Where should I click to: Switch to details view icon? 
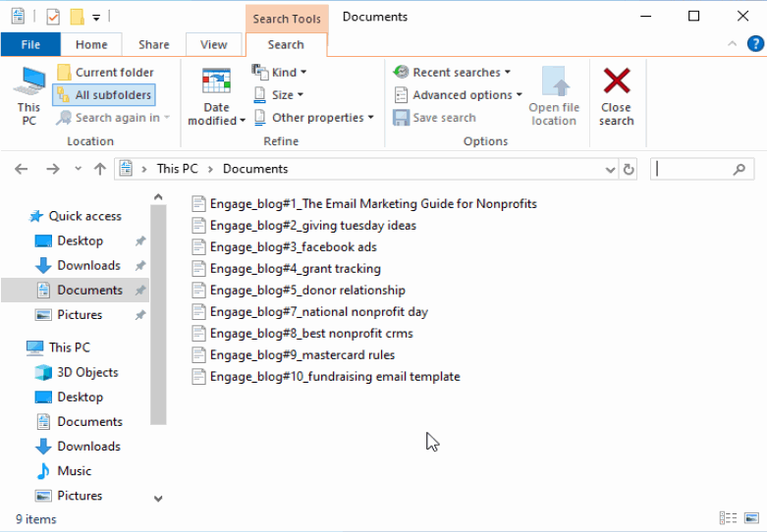click(x=728, y=518)
